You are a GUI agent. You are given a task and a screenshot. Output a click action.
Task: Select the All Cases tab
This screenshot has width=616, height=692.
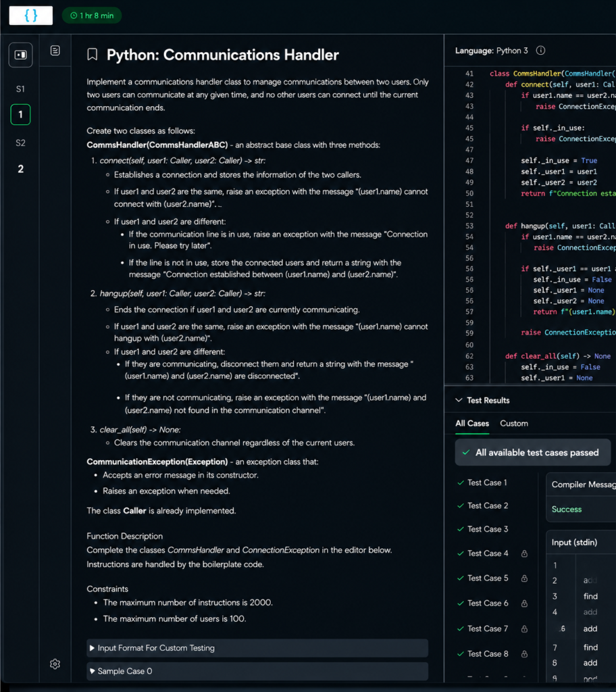[472, 423]
